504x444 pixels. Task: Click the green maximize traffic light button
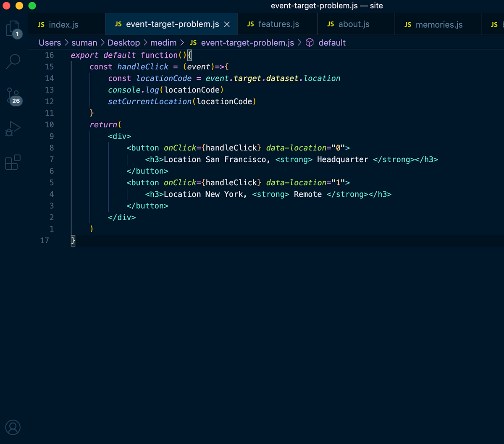tap(31, 6)
